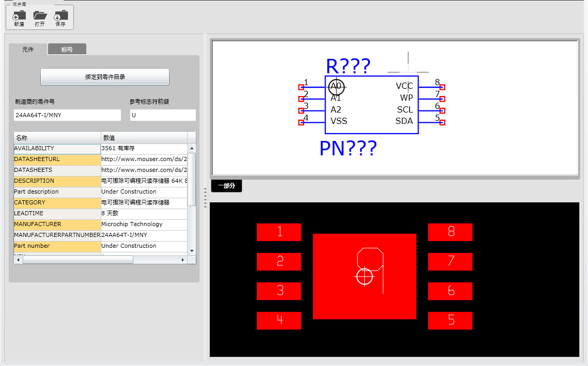Select footprint pad 6
588x366 pixels.
pos(450,291)
